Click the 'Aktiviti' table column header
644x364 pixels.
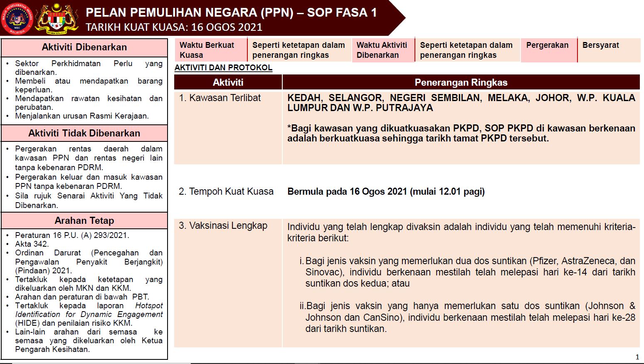(228, 82)
